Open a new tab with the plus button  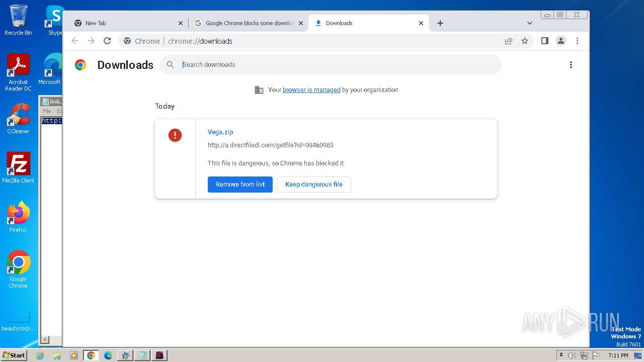pyautogui.click(x=440, y=23)
